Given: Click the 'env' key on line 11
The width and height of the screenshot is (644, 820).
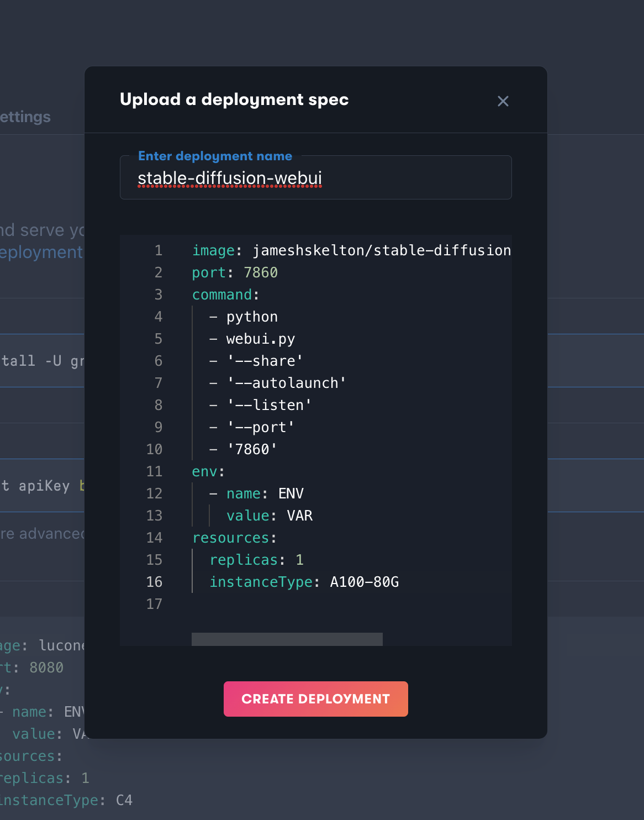Looking at the screenshot, I should (x=205, y=471).
